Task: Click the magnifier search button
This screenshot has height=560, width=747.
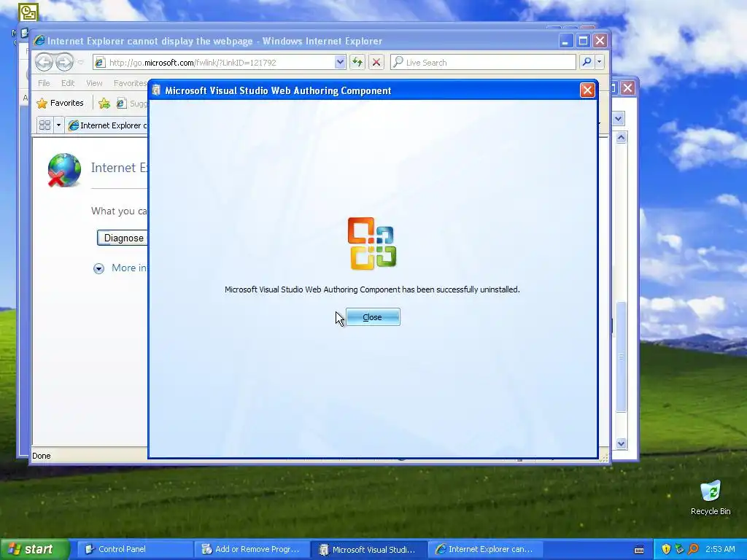Action: 587,62
